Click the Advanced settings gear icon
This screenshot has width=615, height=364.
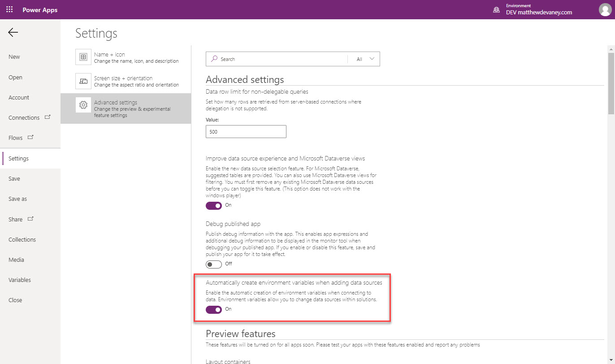coord(83,105)
